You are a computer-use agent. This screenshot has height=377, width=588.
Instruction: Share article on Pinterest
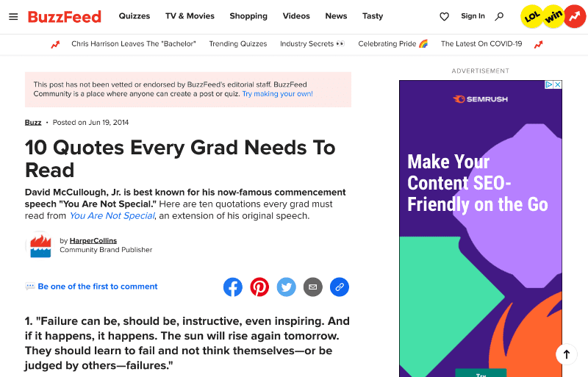(259, 287)
